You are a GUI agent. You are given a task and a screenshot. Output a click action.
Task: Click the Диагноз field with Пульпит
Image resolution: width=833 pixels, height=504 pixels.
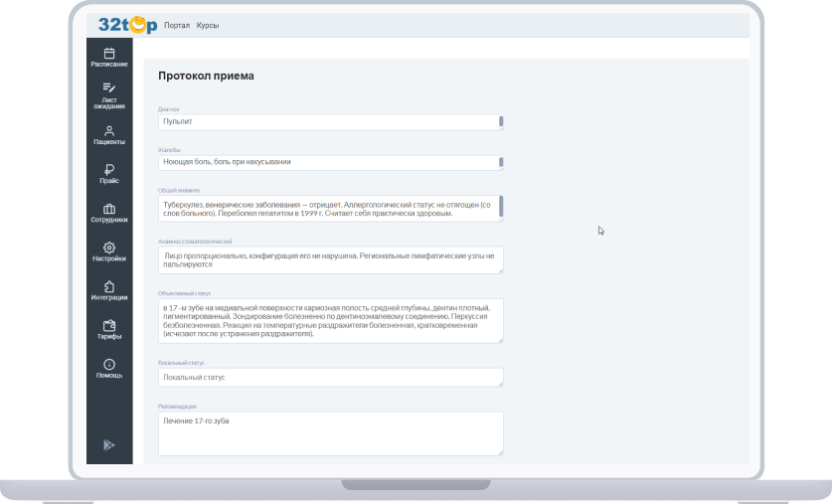click(330, 122)
